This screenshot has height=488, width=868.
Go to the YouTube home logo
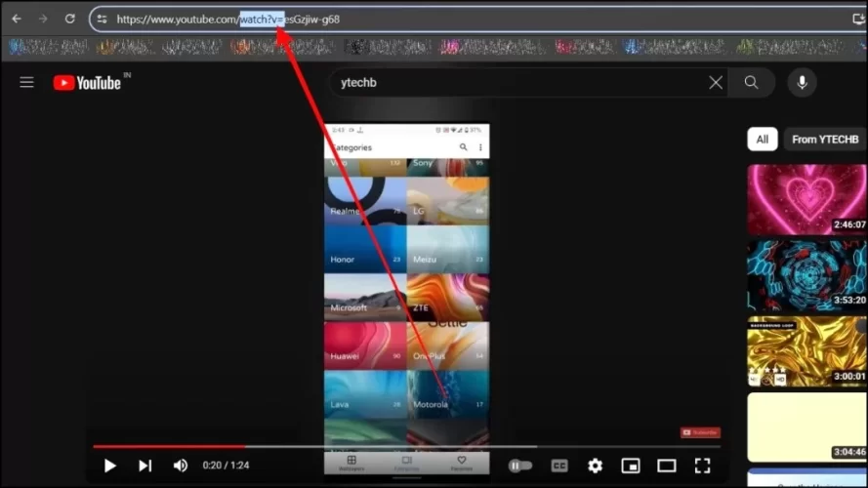87,82
